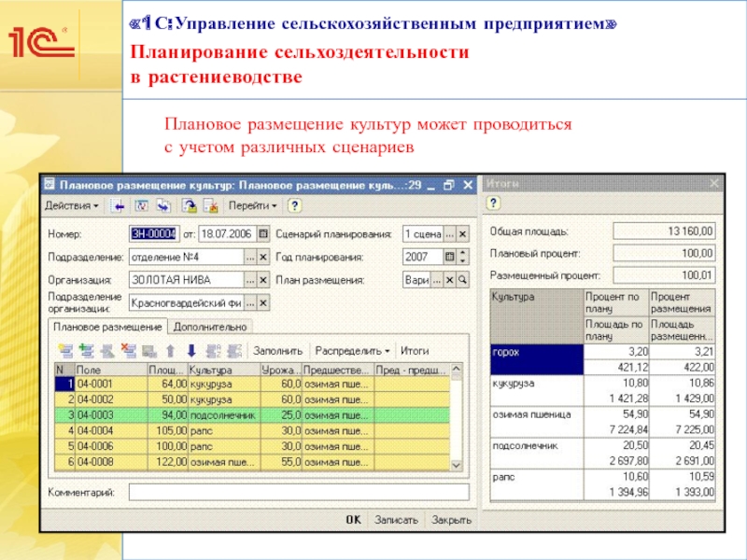Open selection for План размещения via ellipsis
Image resolution: width=747 pixels, height=560 pixels.
coord(436,280)
